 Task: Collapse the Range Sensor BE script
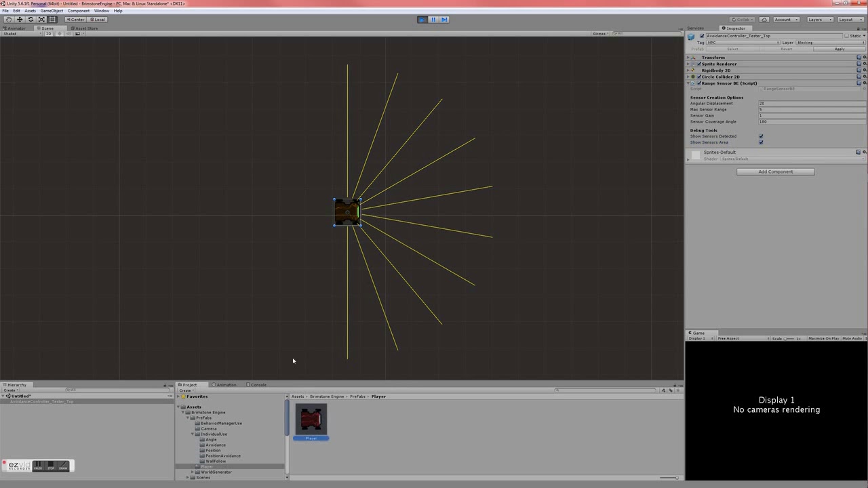coord(688,83)
